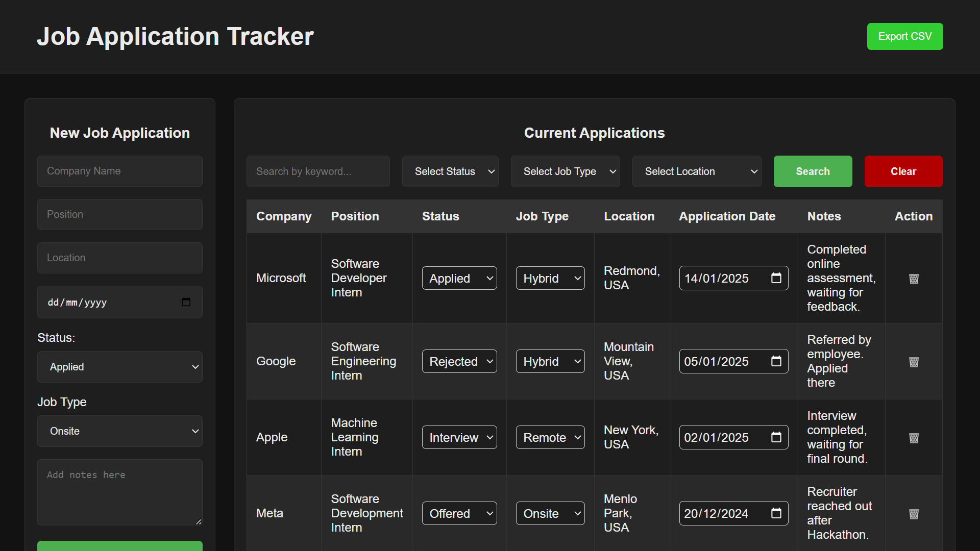The image size is (980, 551).
Task: Click the Search by keyword field
Action: [318, 171]
